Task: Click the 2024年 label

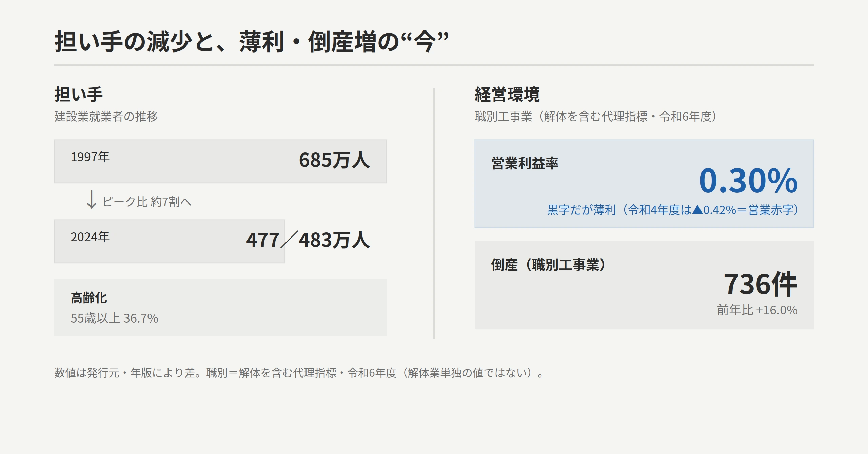Action: pyautogui.click(x=90, y=237)
